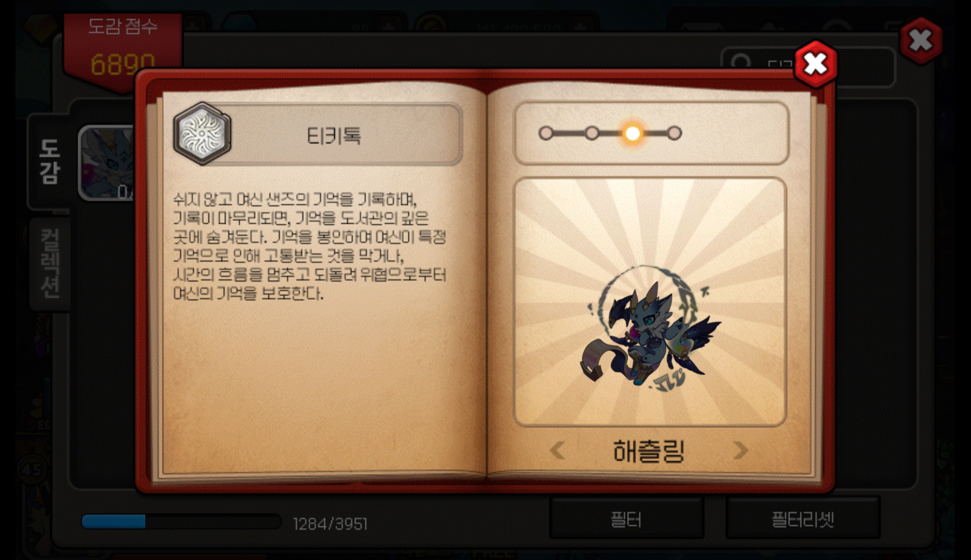This screenshot has height=560, width=971.
Task: Click the collection progress bar 1284/3951
Action: pyautogui.click(x=181, y=522)
